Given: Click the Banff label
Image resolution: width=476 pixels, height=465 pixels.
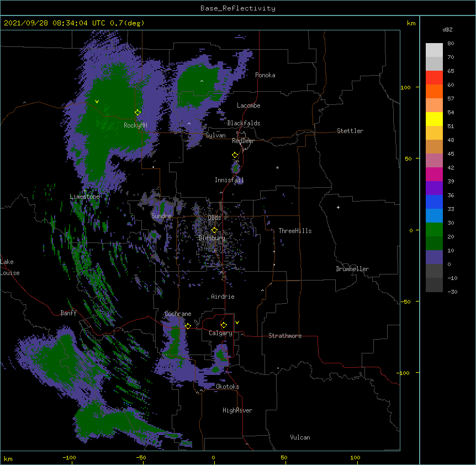Looking at the screenshot, I should click(x=68, y=313).
